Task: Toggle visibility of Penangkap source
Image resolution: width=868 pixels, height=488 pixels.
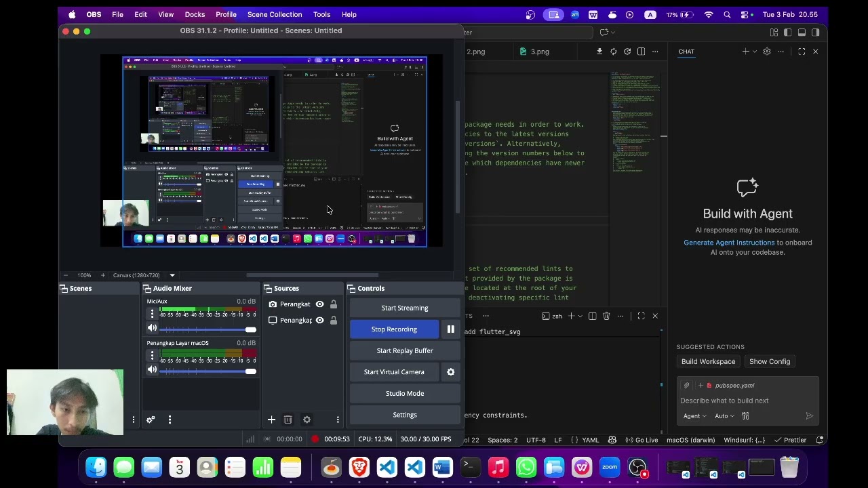Action: tap(319, 321)
